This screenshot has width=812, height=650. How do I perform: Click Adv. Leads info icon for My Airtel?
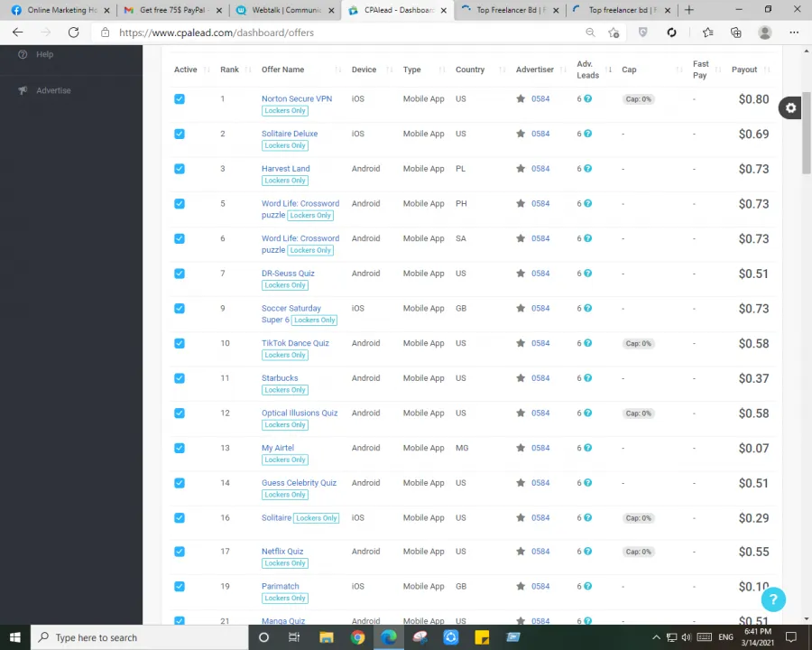click(x=587, y=448)
